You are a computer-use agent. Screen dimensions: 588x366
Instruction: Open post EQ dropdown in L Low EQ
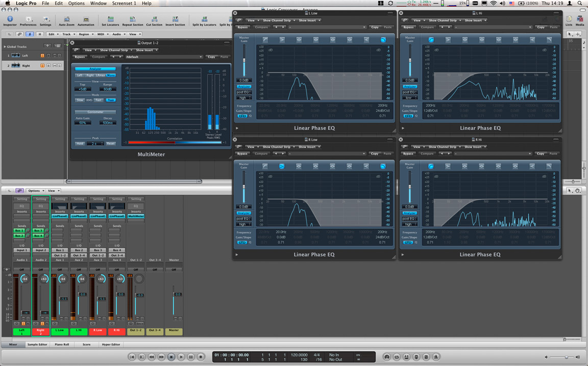pyautogui.click(x=244, y=92)
